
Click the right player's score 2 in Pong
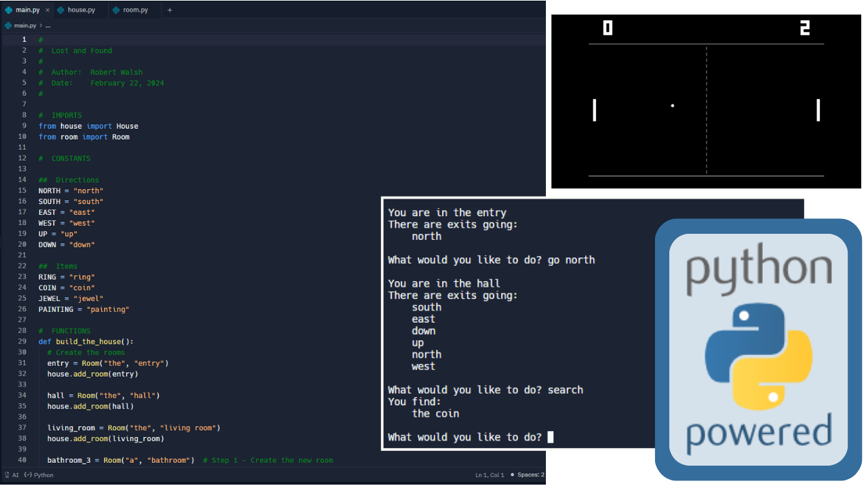pyautogui.click(x=805, y=28)
